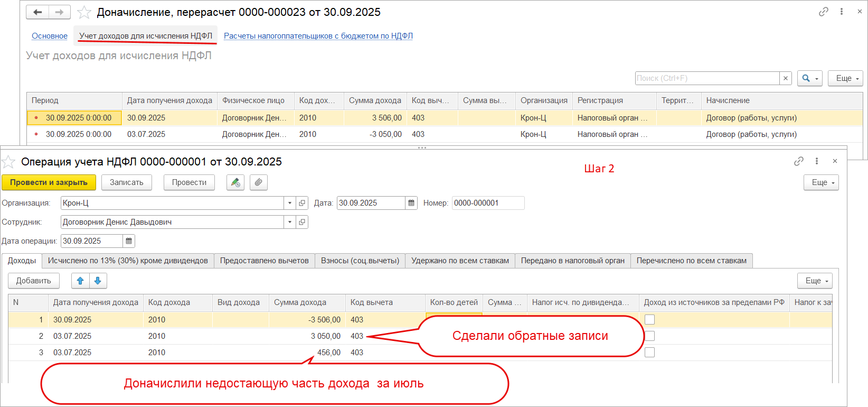Open the magnifier search options dropdown
868x407 pixels.
809,78
